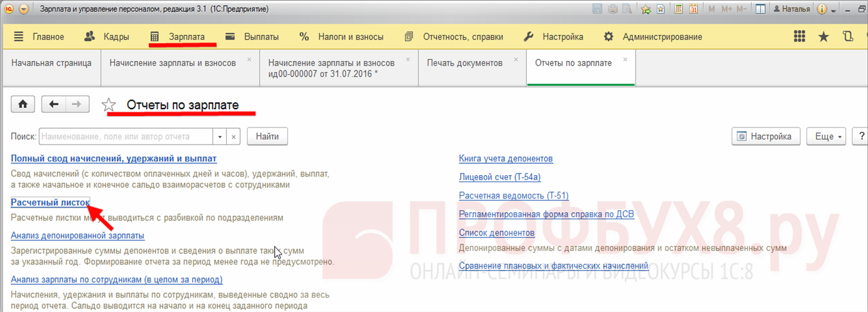Toggle favorite star beside Отчеты по зарплате
Screen dimensions: 868x312
tap(109, 105)
